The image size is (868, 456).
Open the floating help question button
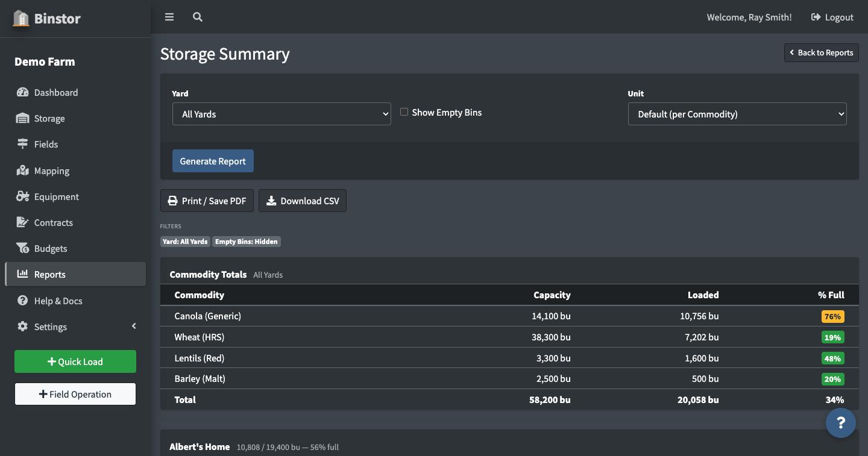841,423
